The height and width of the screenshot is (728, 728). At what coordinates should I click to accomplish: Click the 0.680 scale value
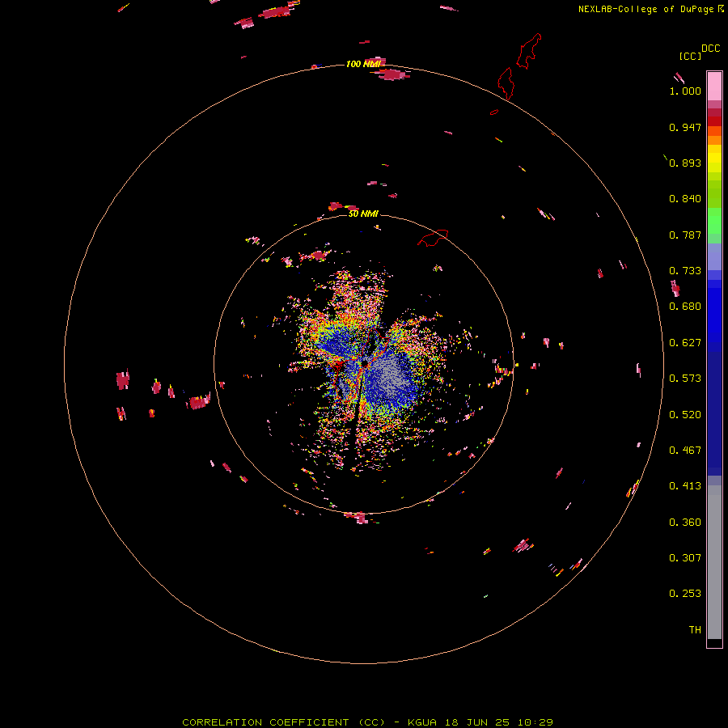point(685,307)
